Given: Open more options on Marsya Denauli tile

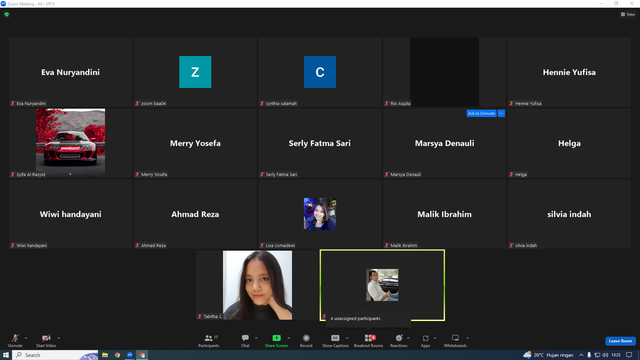Looking at the screenshot, I should pyautogui.click(x=501, y=113).
